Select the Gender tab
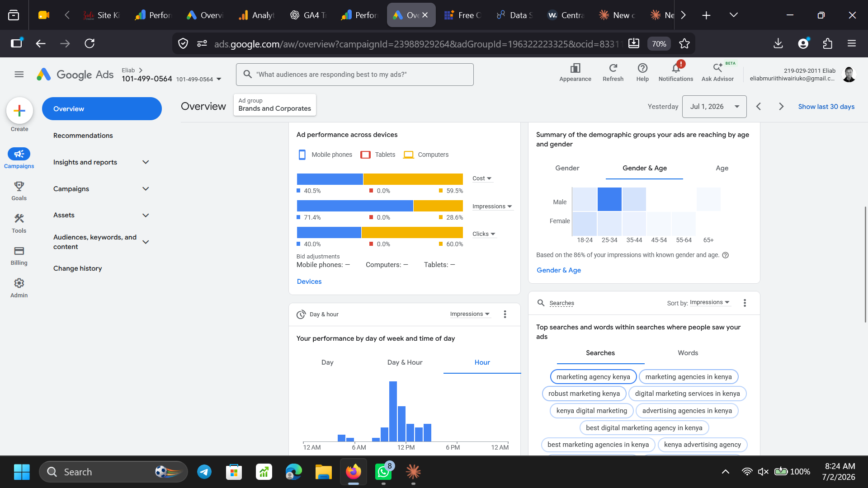Viewport: 868px width, 488px height. [567, 168]
